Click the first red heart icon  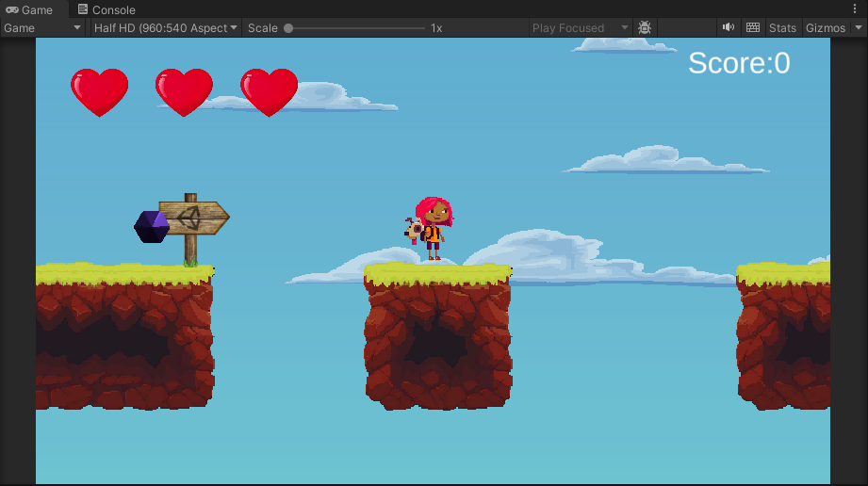(100, 92)
